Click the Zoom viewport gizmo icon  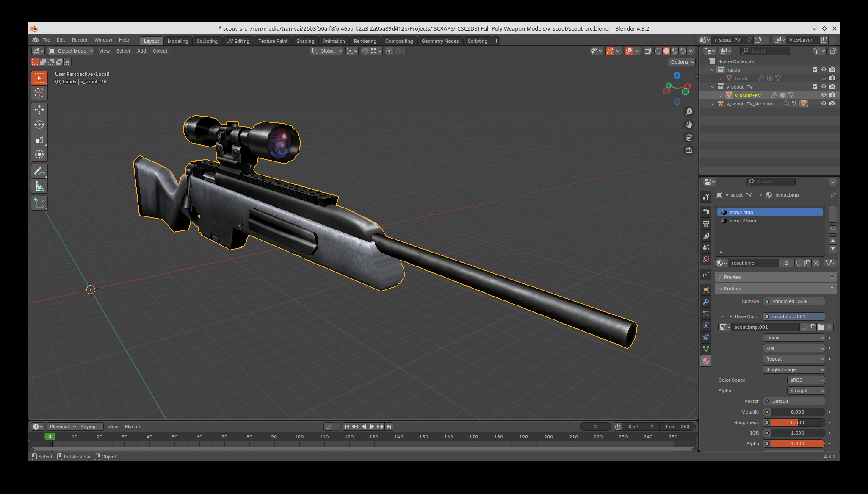(689, 111)
